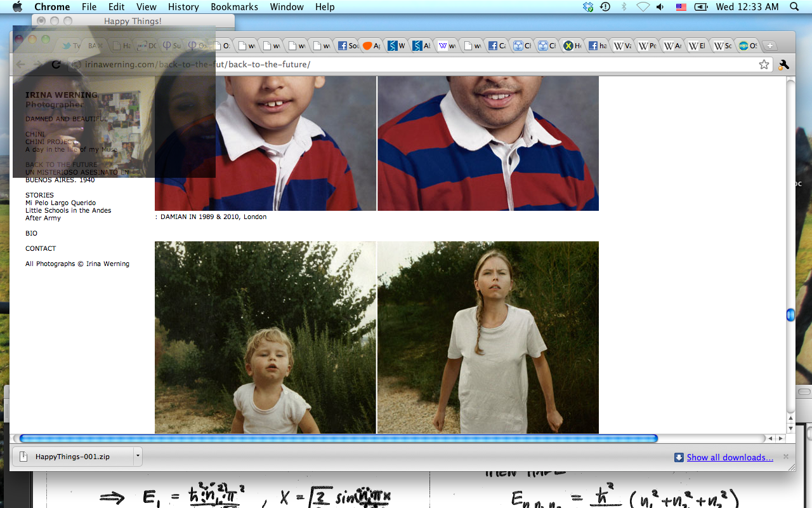Open Spotlight search magnifier icon
The height and width of the screenshot is (508, 812).
click(794, 7)
